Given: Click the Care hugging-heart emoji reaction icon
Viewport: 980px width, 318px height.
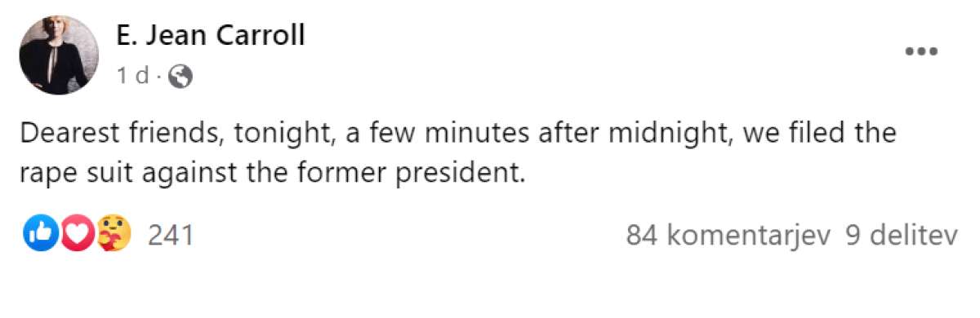Looking at the screenshot, I should [114, 236].
